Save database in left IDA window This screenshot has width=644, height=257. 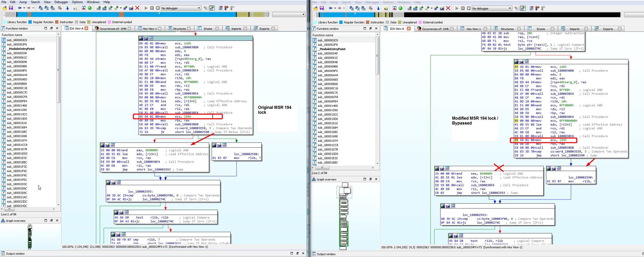coord(11,8)
